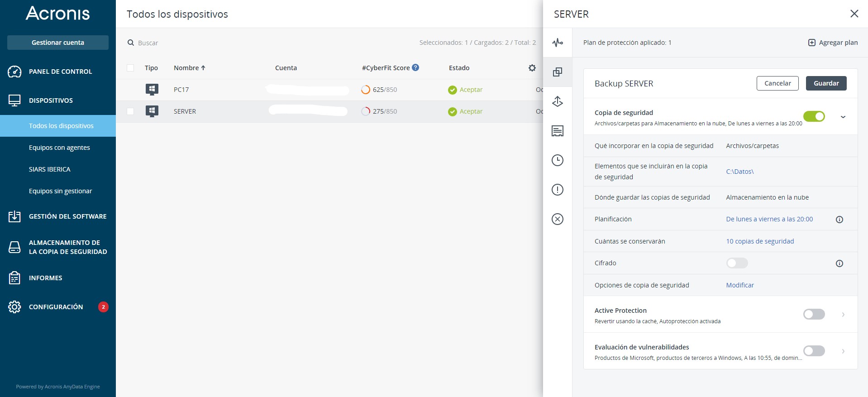Click the Dispositivos monitor icon
The width and height of the screenshot is (868, 397).
pyautogui.click(x=14, y=100)
